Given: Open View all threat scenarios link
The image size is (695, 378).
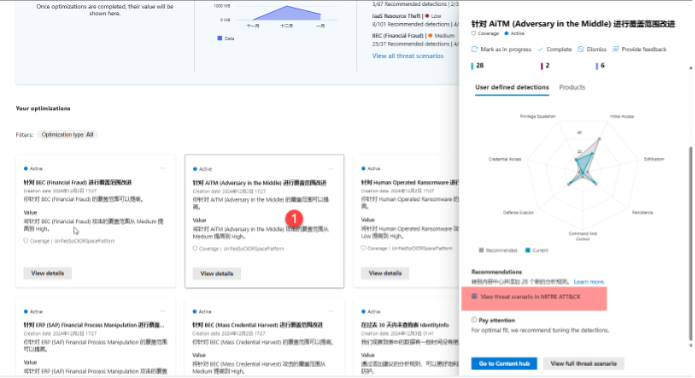Looking at the screenshot, I should pyautogui.click(x=407, y=56).
